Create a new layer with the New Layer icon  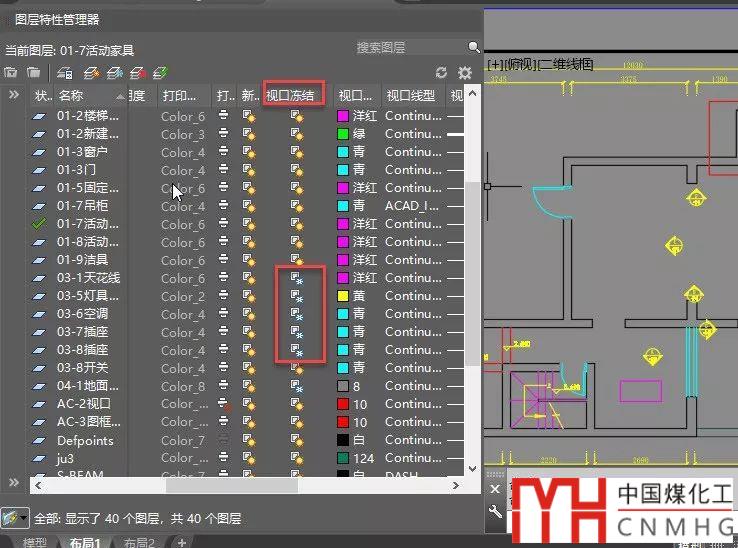(x=91, y=72)
